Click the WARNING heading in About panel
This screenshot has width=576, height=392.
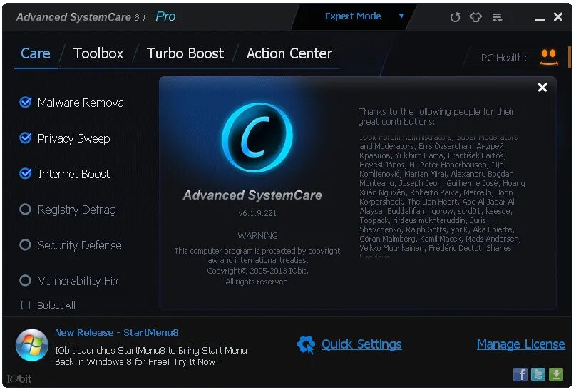coord(257,235)
